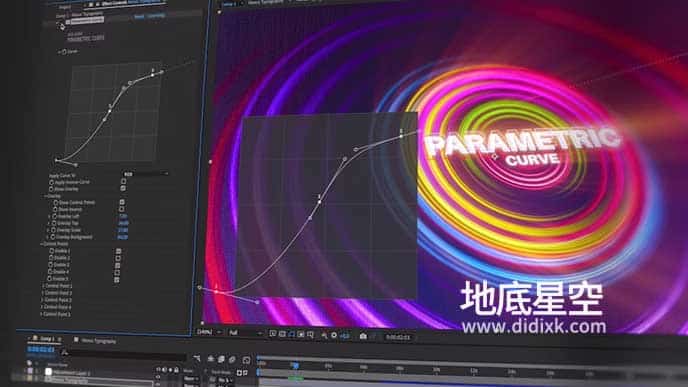Screen dimensions: 688x387
Task: Collapse the Overlay property group
Action: tap(45, 196)
